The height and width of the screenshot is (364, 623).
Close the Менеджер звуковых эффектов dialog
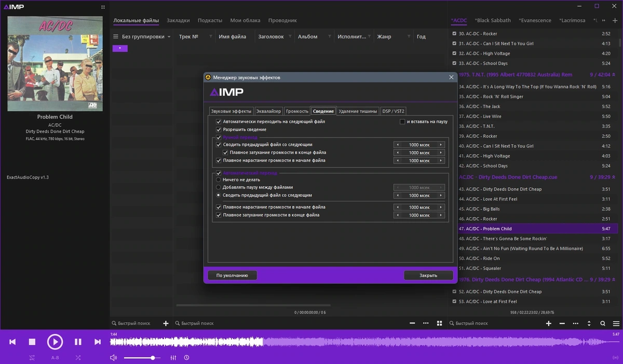[x=451, y=77]
